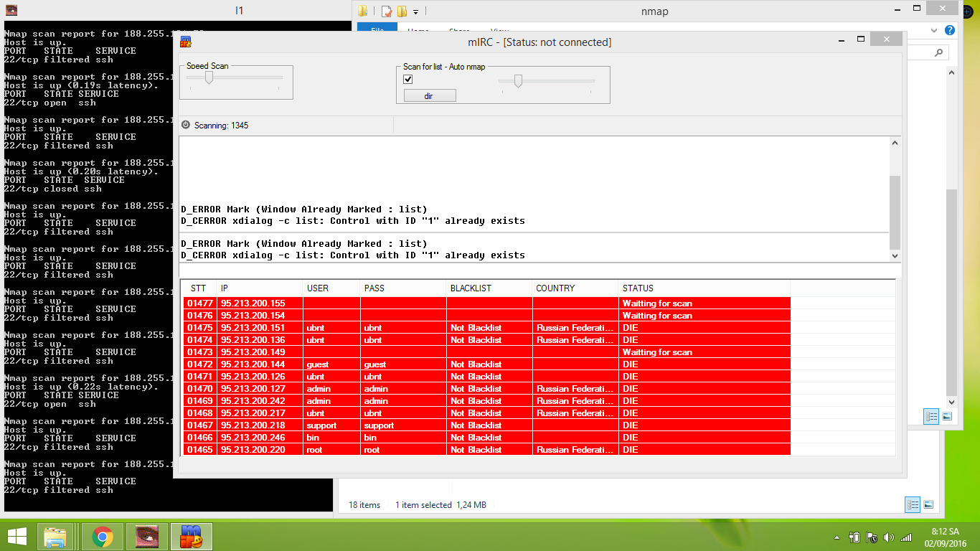Sort by the IP column header
Image resolution: width=980 pixels, height=551 pixels.
tap(260, 288)
